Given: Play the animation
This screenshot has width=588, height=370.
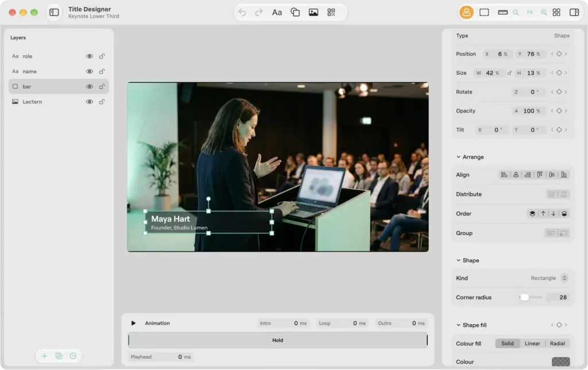Looking at the screenshot, I should click(133, 323).
